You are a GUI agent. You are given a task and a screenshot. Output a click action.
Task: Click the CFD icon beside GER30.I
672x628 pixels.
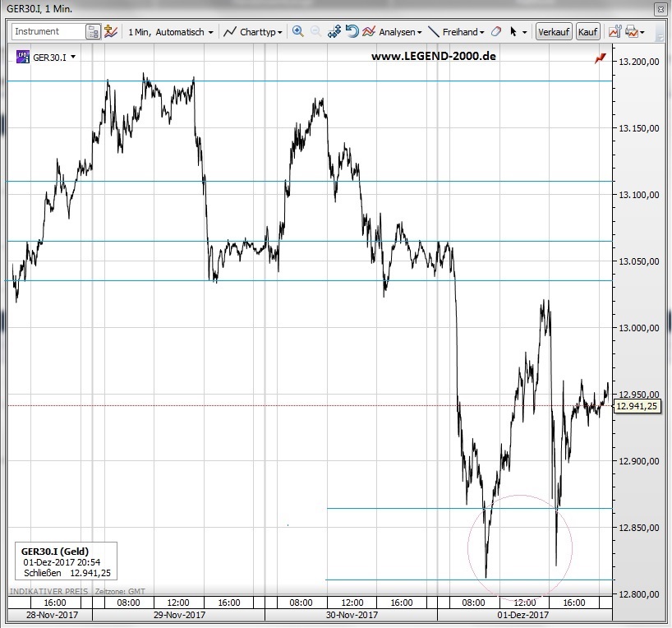click(x=22, y=57)
